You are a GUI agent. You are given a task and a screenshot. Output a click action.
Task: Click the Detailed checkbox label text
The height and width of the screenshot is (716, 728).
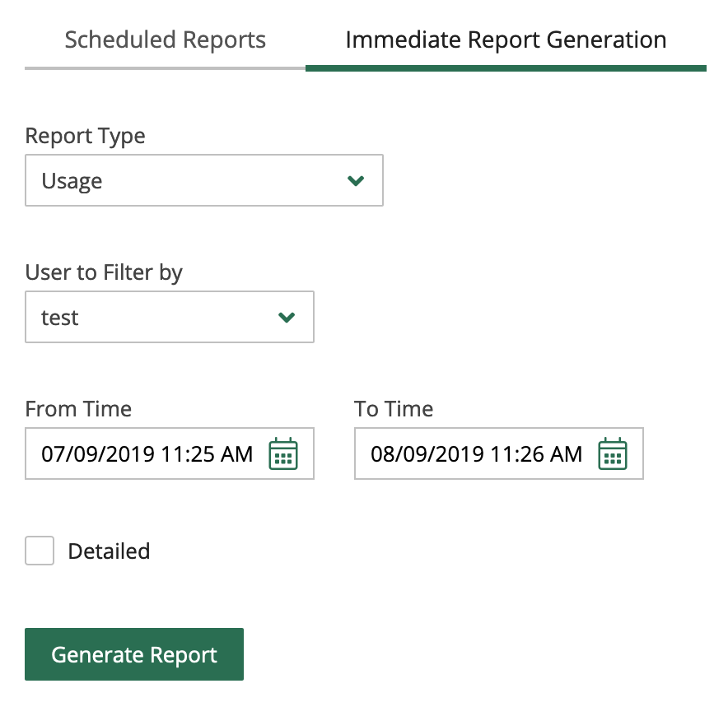[x=109, y=551]
